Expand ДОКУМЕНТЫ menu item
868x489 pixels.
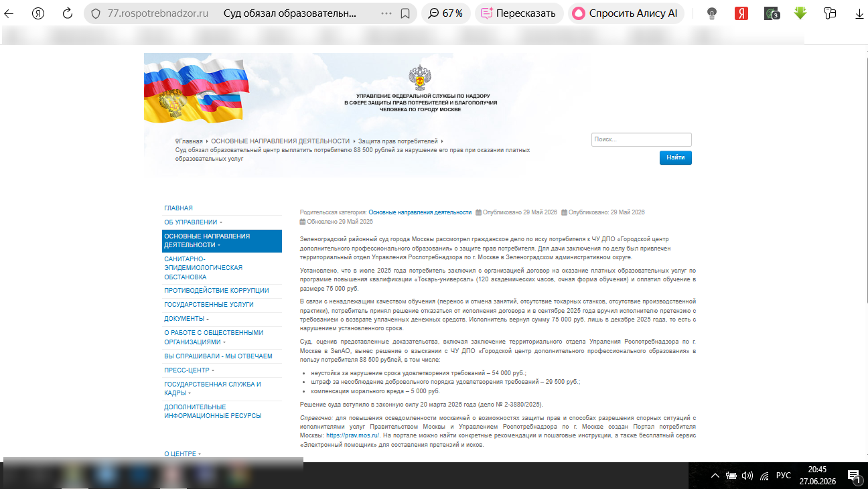pyautogui.click(x=186, y=319)
